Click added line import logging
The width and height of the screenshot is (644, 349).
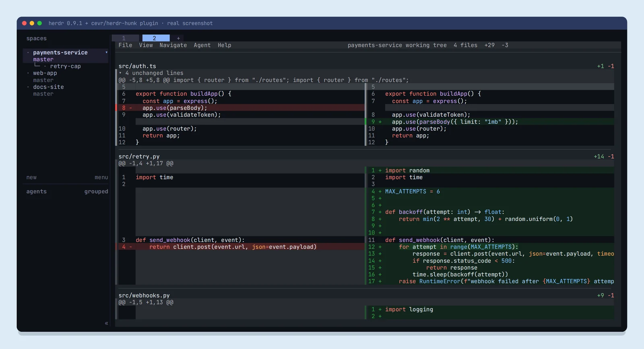click(490, 310)
